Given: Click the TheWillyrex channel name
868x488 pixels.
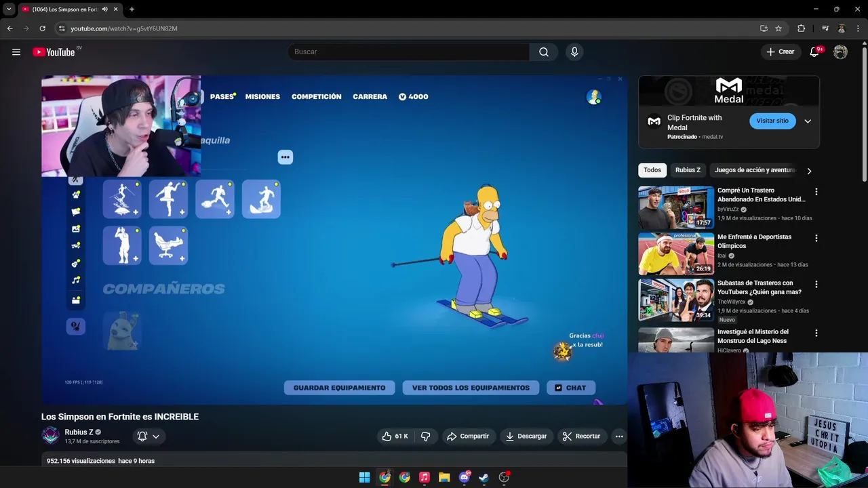Looking at the screenshot, I should point(732,302).
